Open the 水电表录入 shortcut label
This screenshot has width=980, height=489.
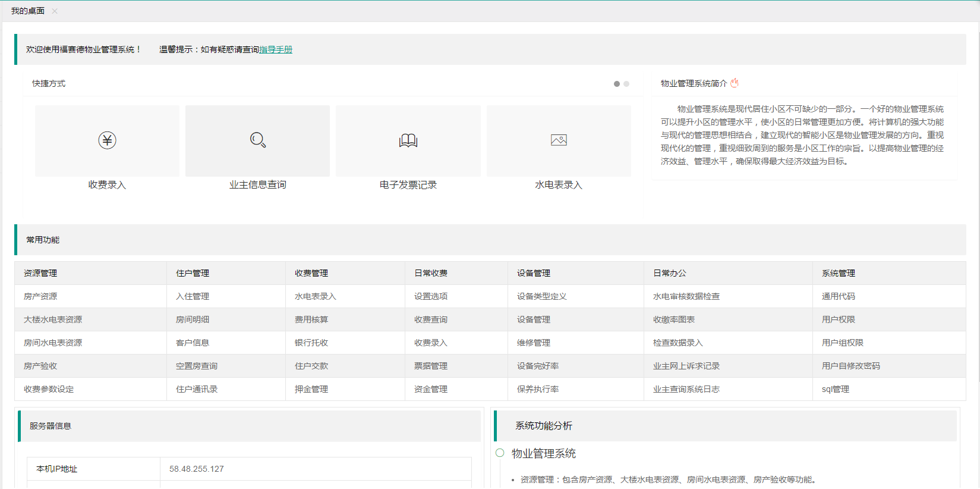pyautogui.click(x=559, y=185)
